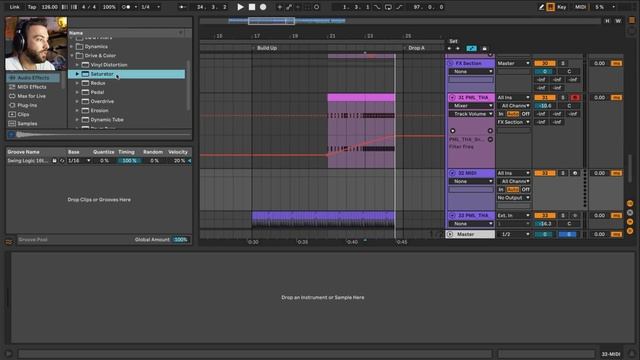Click the Punch-Out switch icon

[399, 7]
